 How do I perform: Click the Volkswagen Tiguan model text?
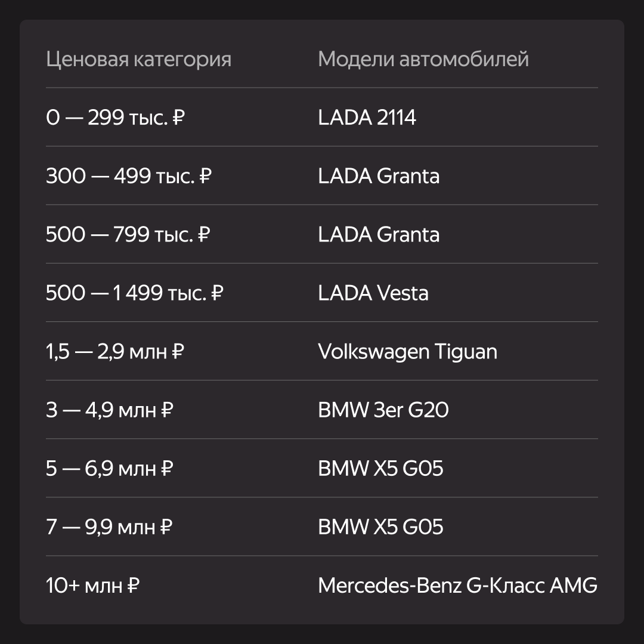pos(408,352)
